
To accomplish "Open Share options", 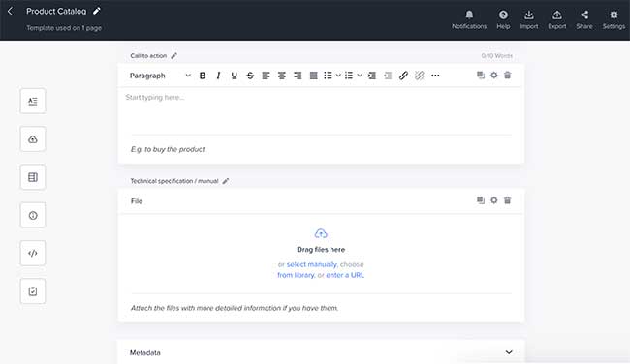I will point(584,19).
